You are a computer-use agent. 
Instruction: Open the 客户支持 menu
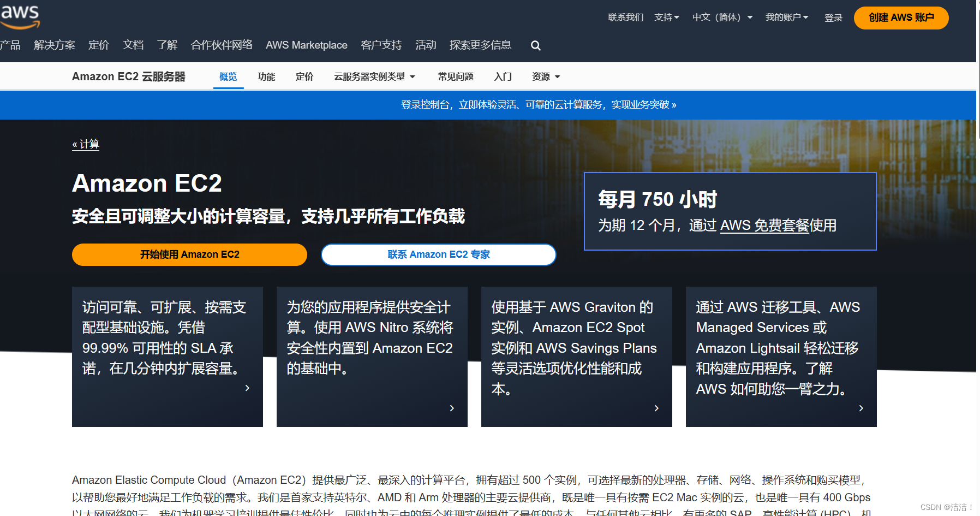click(381, 45)
